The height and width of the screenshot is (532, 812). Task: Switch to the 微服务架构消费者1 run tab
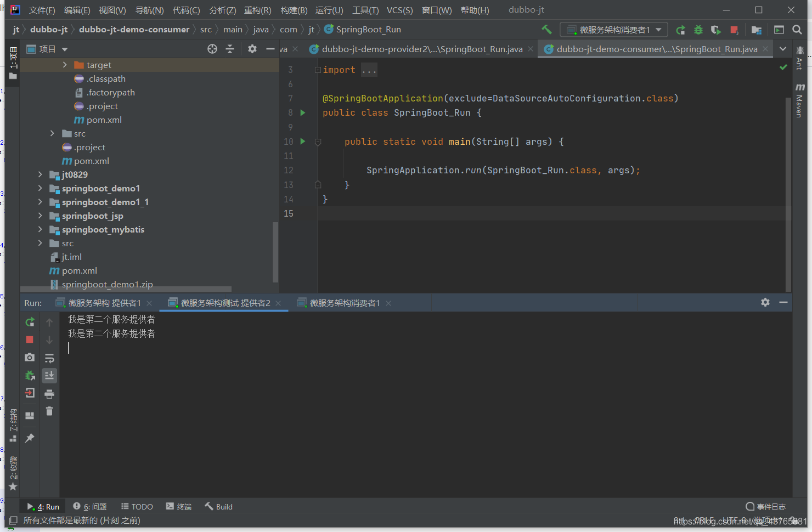[x=345, y=303]
